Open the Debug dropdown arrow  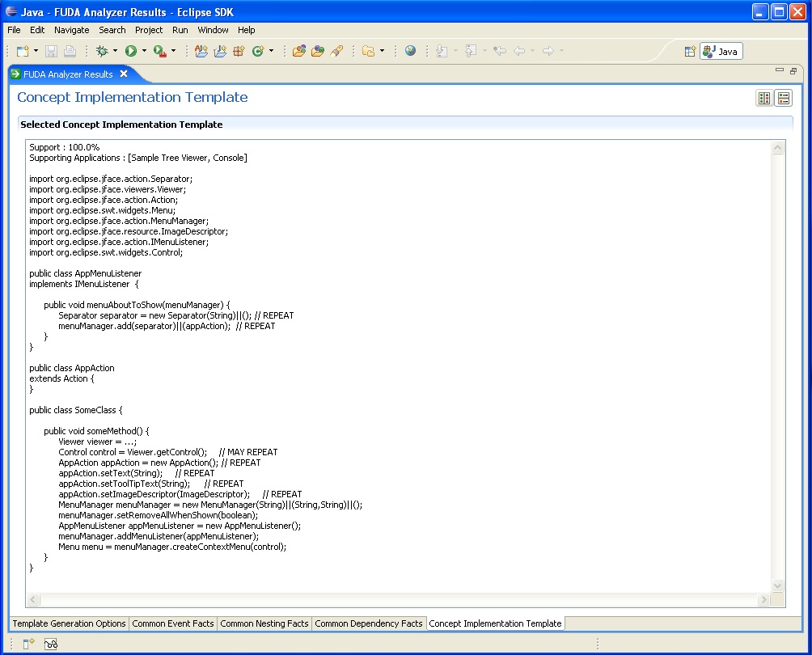(x=115, y=51)
